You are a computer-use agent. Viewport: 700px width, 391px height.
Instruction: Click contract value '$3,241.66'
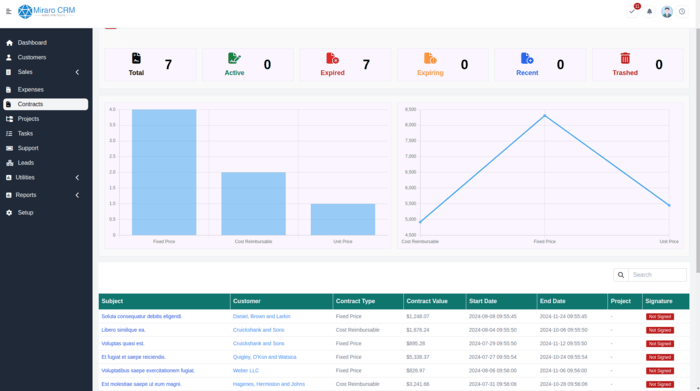(x=418, y=384)
